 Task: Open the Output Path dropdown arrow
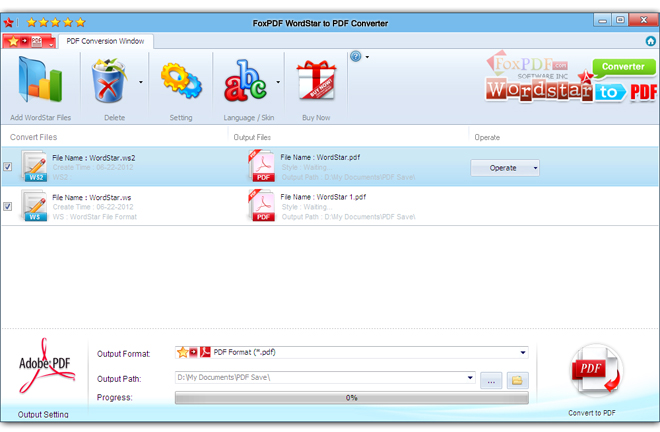pos(470,378)
